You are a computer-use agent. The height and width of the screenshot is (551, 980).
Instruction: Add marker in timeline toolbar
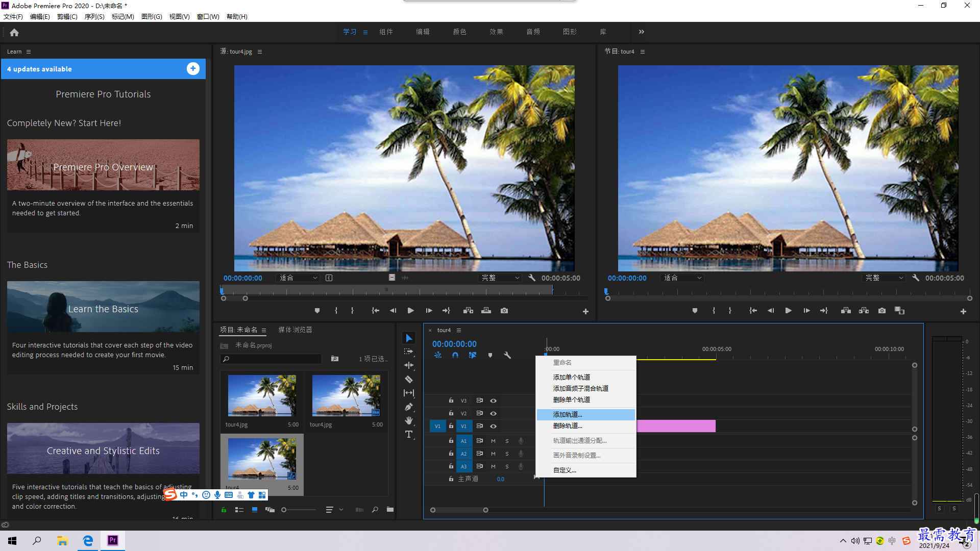pyautogui.click(x=490, y=355)
